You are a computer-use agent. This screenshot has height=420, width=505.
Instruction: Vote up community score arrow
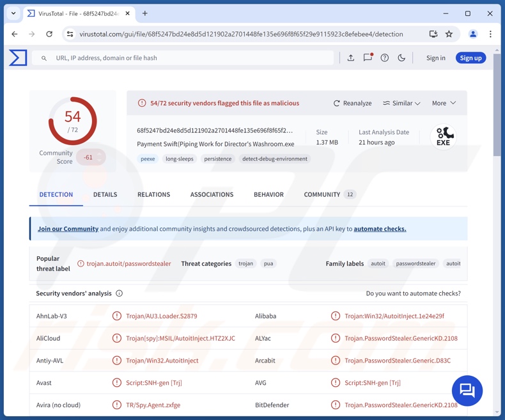[x=99, y=154]
